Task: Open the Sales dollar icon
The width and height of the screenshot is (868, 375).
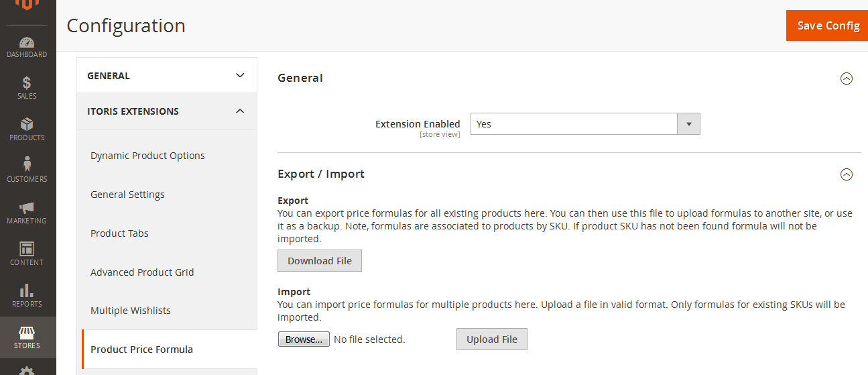Action: (x=27, y=83)
